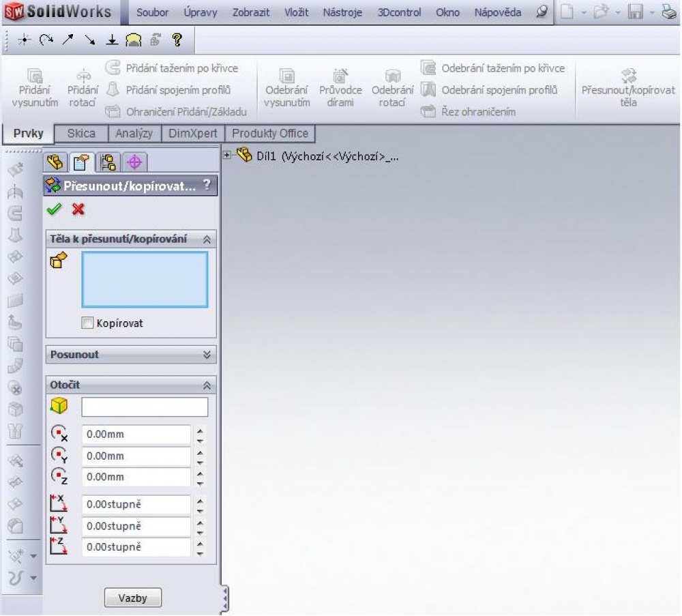Select Přidání vysunutím extrude tool
This screenshot has height=616, width=682.
point(35,88)
